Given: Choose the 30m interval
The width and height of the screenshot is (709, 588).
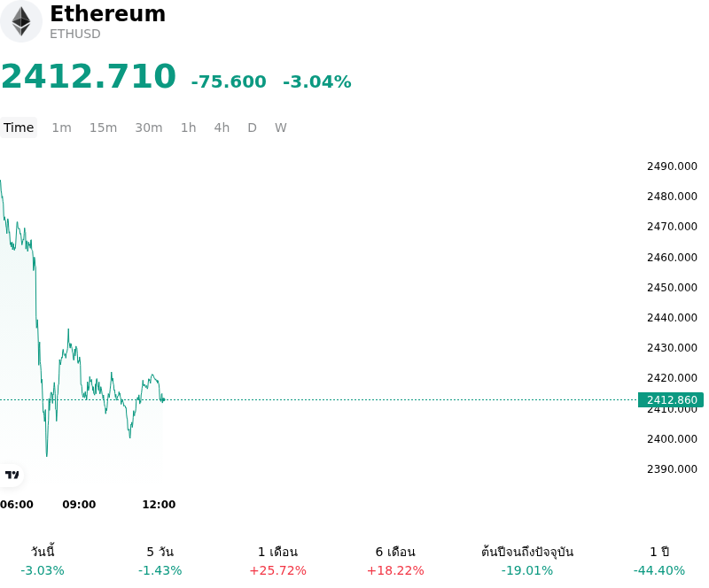Looking at the screenshot, I should (149, 128).
